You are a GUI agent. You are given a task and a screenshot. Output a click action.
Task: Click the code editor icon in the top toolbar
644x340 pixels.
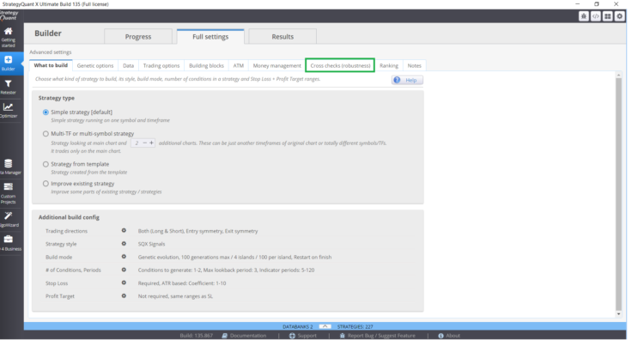click(x=596, y=16)
